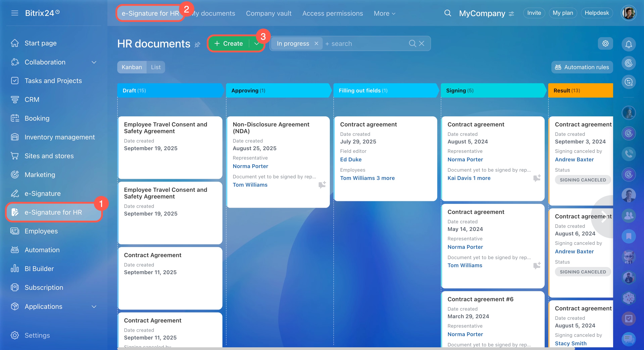Open Subscription icon
The height and width of the screenshot is (350, 644).
point(15,288)
